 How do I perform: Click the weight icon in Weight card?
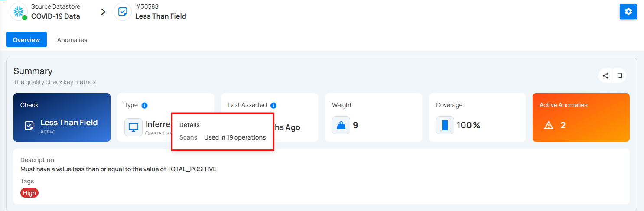click(x=341, y=126)
